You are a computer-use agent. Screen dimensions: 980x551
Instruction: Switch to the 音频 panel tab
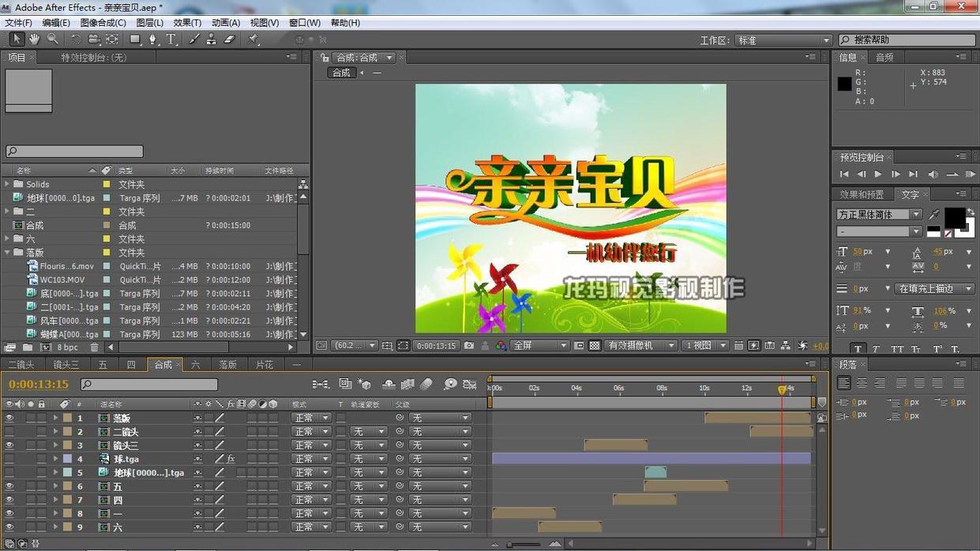[884, 58]
